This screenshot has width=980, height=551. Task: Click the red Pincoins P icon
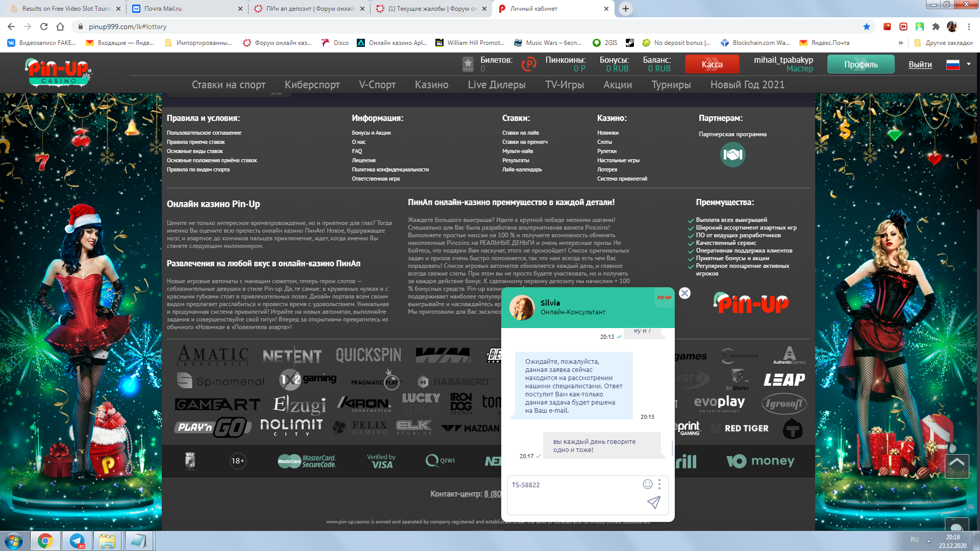tap(529, 64)
